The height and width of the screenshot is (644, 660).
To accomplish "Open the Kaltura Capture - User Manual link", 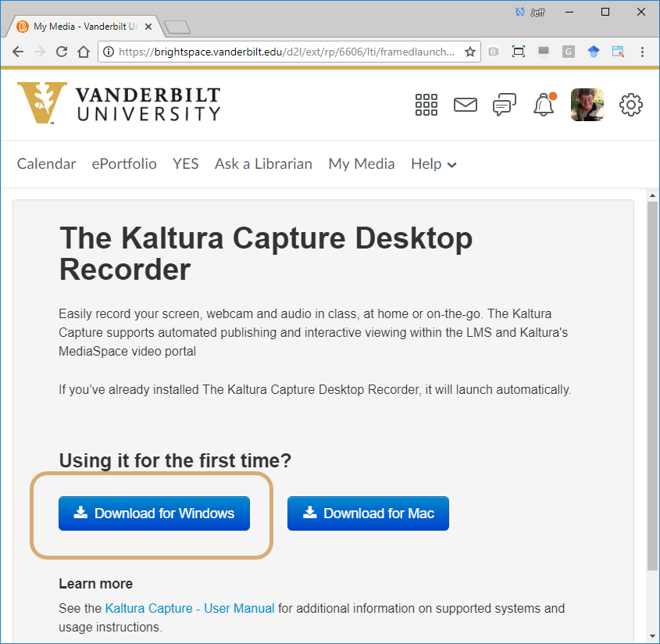I will (190, 608).
